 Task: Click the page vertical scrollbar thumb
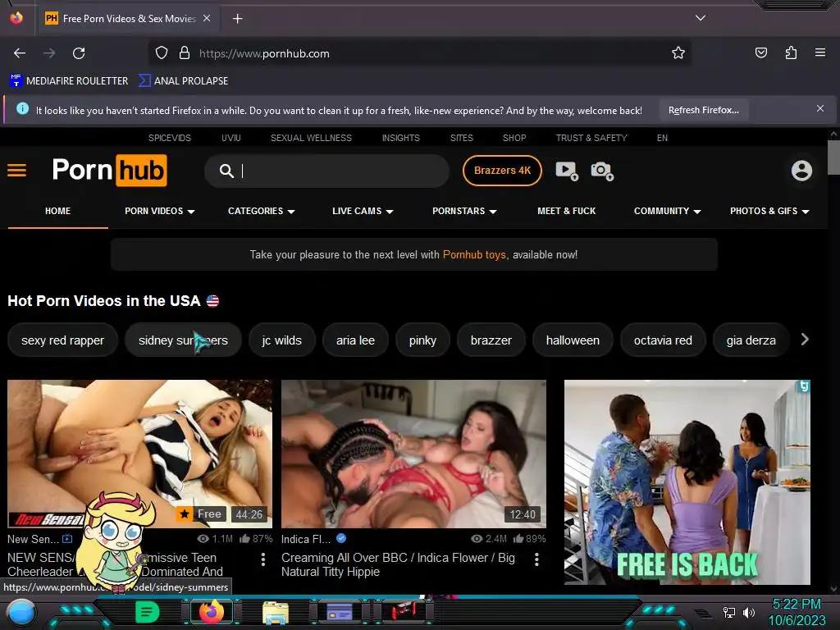point(833,157)
